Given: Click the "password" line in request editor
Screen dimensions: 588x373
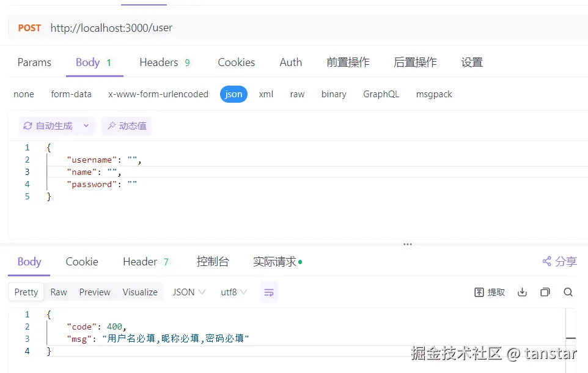Looking at the screenshot, I should coord(101,184).
